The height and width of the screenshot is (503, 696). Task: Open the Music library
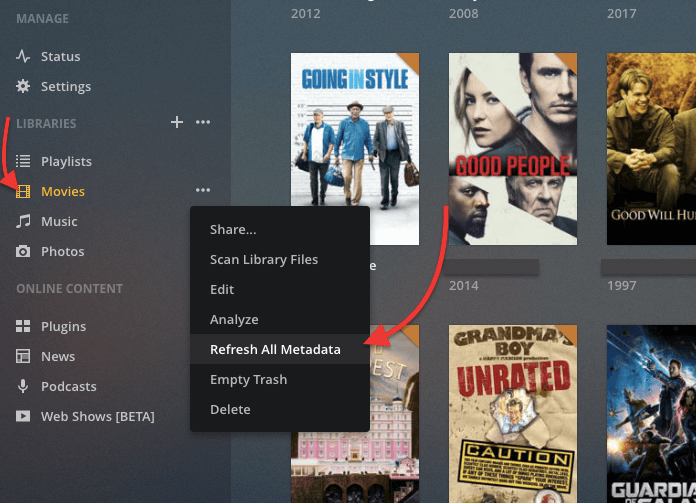(59, 222)
